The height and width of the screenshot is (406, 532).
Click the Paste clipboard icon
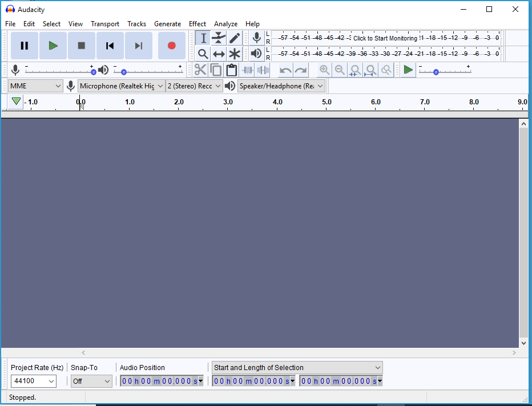pos(231,70)
